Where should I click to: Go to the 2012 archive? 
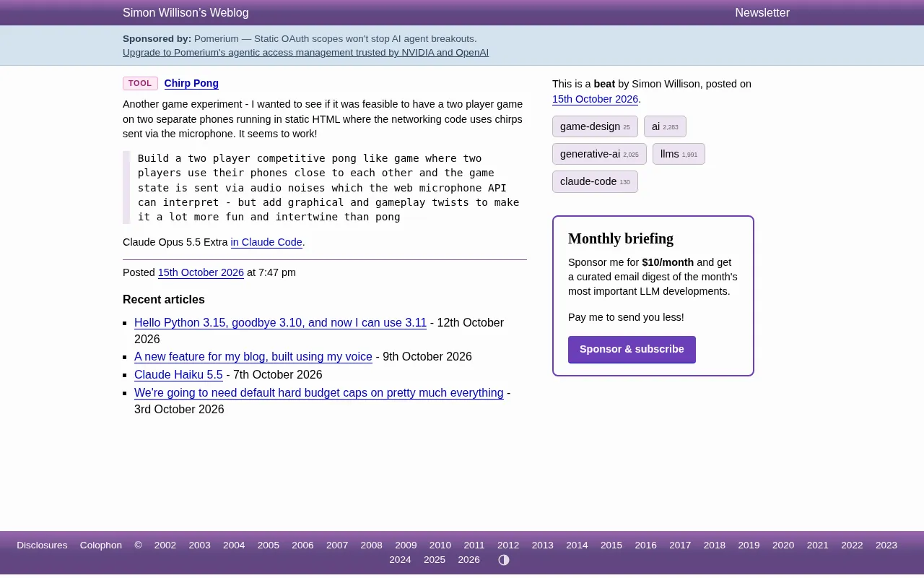[508, 545]
